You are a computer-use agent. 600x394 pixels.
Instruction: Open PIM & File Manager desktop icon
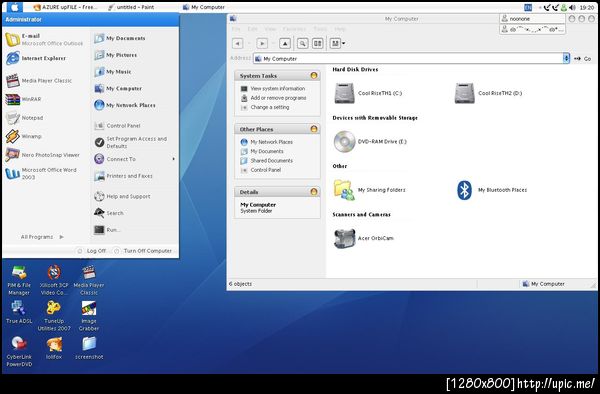[19, 281]
